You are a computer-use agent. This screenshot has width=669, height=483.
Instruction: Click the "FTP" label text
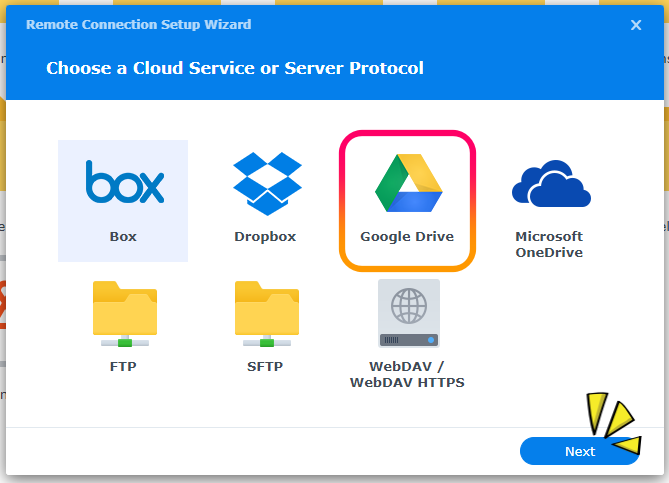[123, 367]
